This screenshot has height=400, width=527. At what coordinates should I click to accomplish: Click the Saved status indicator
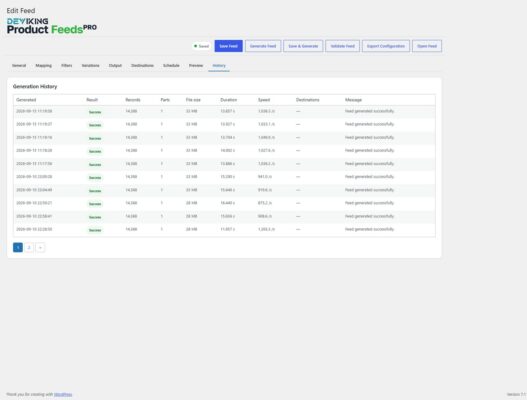[202, 46]
